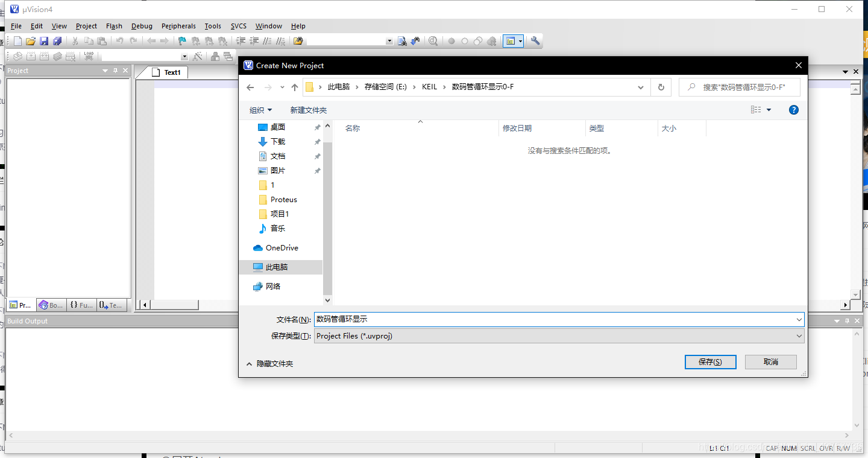
Task: Click the Comment selection toolbar icon
Action: pyautogui.click(x=267, y=41)
